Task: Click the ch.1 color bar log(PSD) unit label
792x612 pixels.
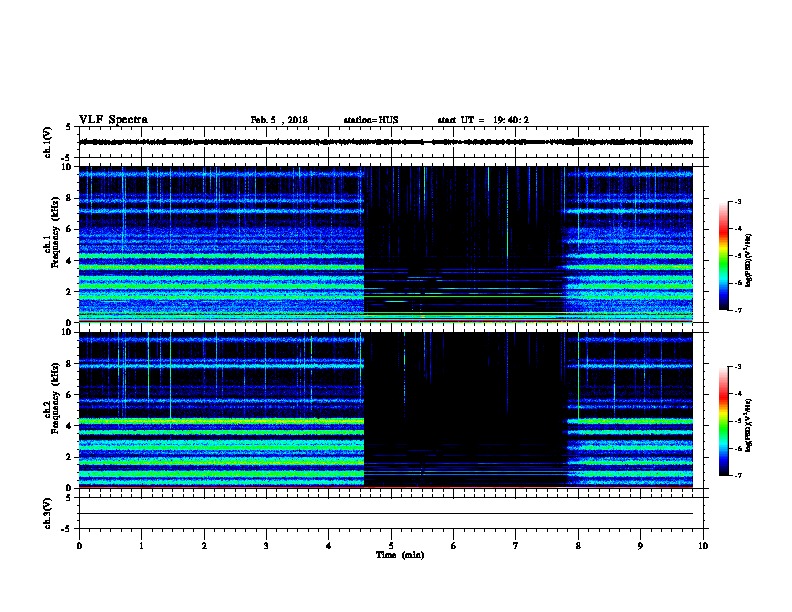Action: tap(750, 260)
